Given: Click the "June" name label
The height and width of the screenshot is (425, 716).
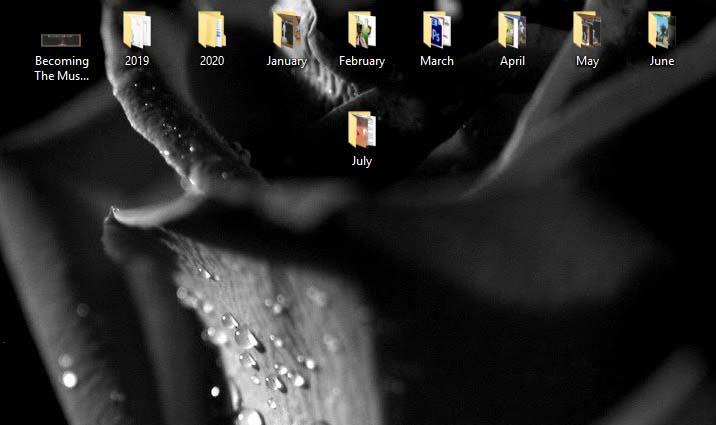Looking at the screenshot, I should 662,61.
